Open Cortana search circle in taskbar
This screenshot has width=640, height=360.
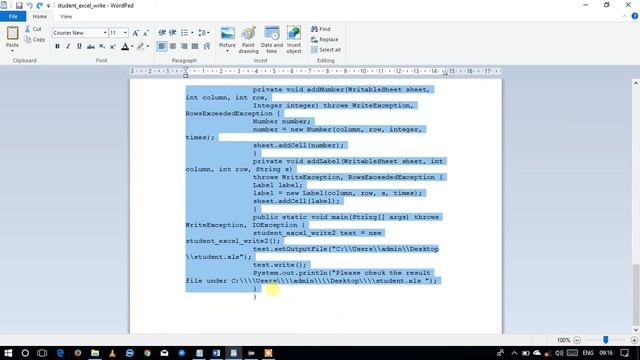(x=25, y=353)
